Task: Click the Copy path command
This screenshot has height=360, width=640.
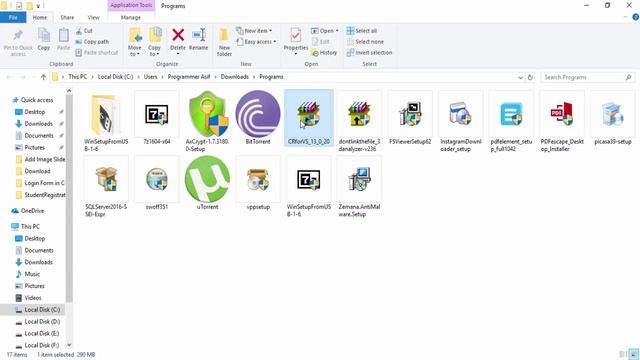Action: click(x=92, y=42)
